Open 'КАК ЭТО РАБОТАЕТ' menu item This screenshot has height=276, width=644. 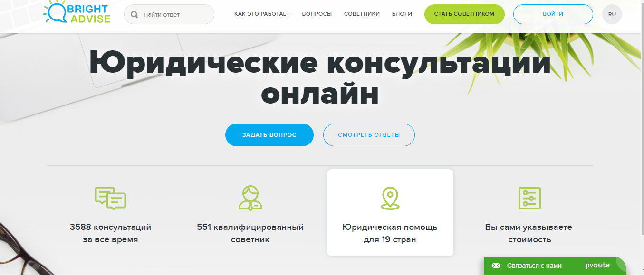[x=262, y=14]
